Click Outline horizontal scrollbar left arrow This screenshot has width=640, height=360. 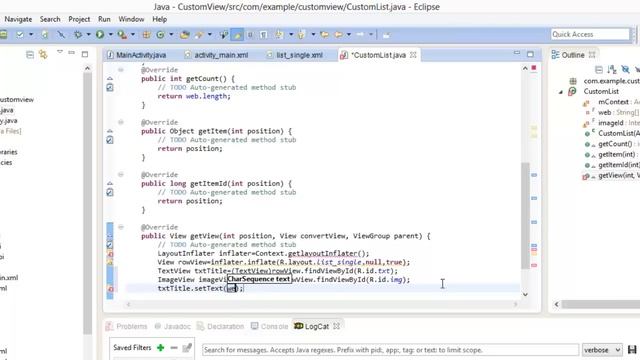pyautogui.click(x=556, y=304)
